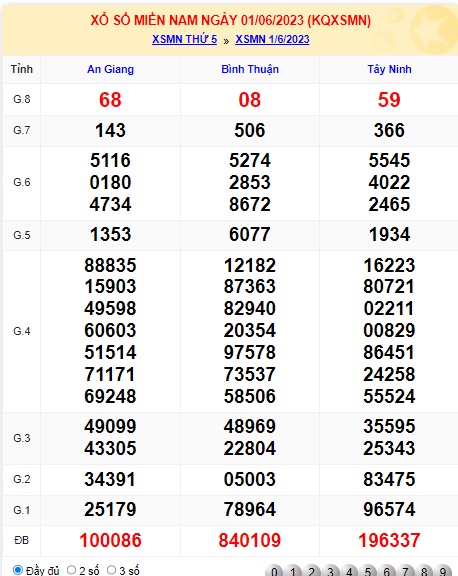Click Tây Ninh G.8 result 59

(x=389, y=100)
